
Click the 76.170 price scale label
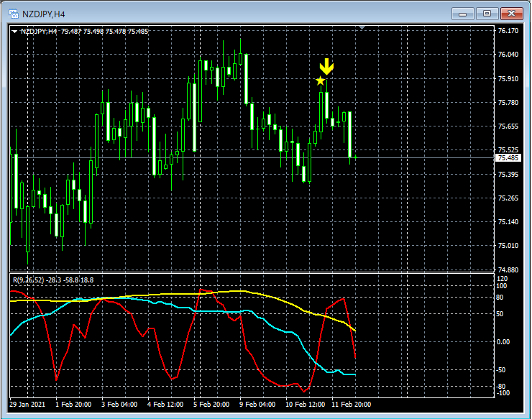508,30
